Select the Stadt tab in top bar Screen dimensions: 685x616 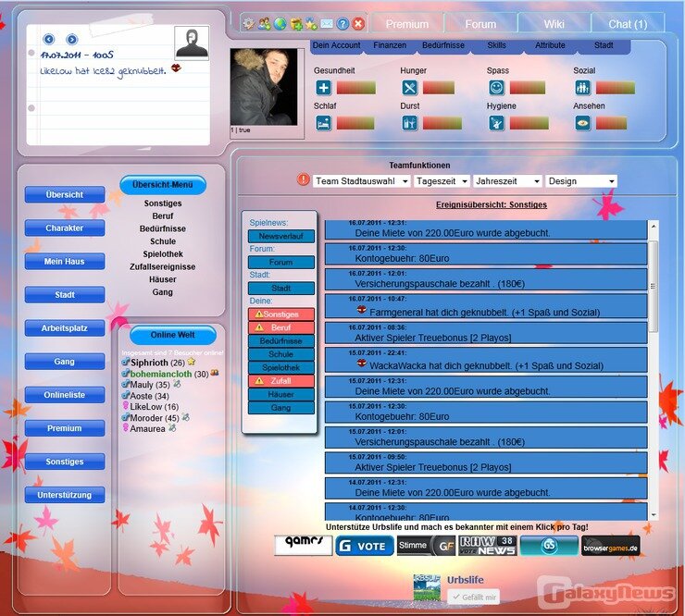[x=604, y=45]
